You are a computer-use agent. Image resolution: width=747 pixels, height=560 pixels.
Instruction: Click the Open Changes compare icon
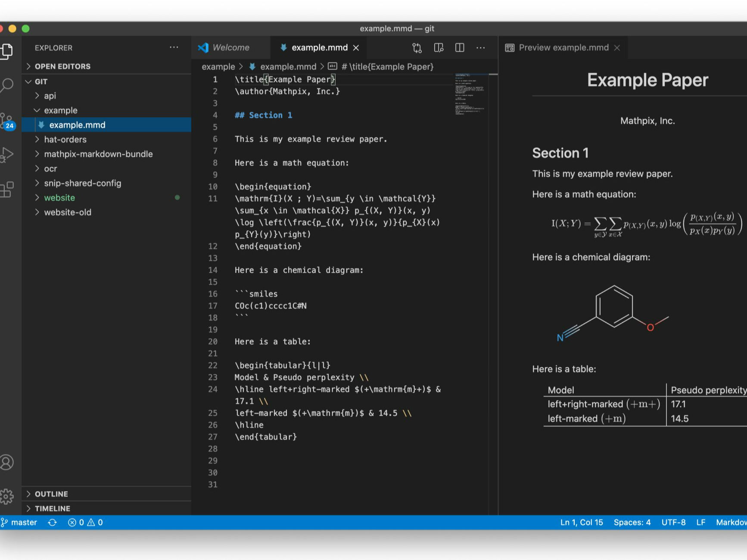tap(417, 48)
